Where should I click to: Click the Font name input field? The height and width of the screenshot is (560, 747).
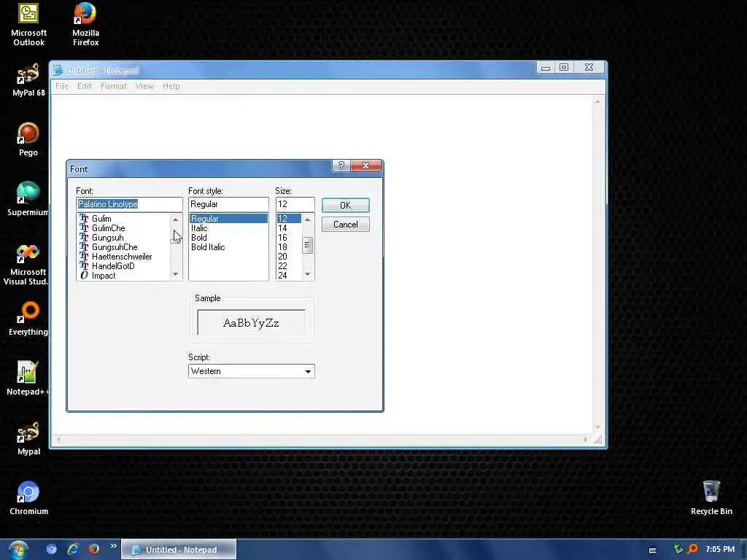click(129, 204)
